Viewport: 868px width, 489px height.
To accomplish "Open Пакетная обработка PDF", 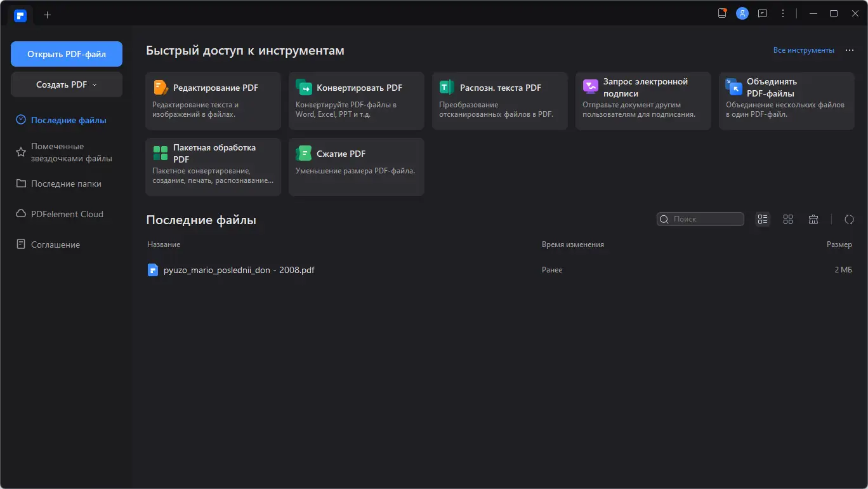I will pyautogui.click(x=213, y=166).
